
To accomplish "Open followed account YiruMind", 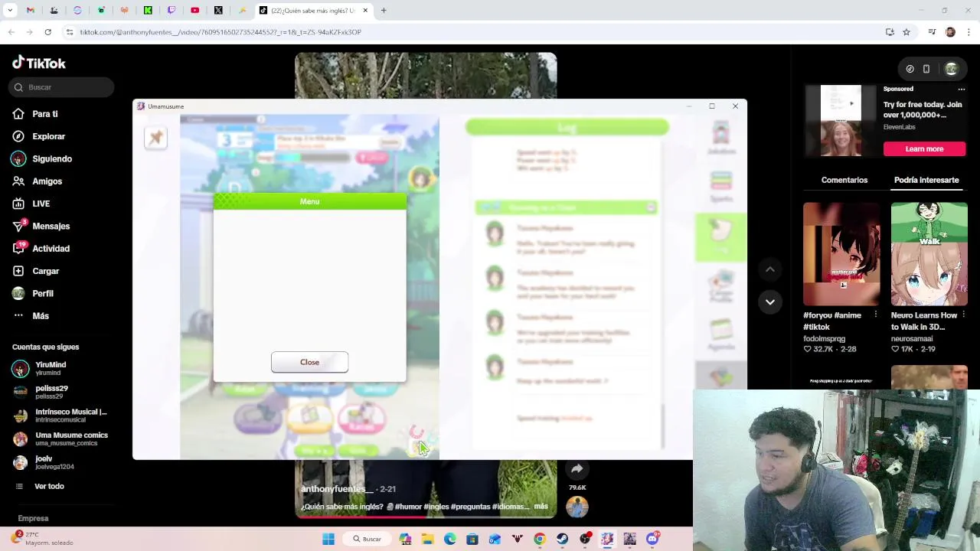I will click(51, 368).
